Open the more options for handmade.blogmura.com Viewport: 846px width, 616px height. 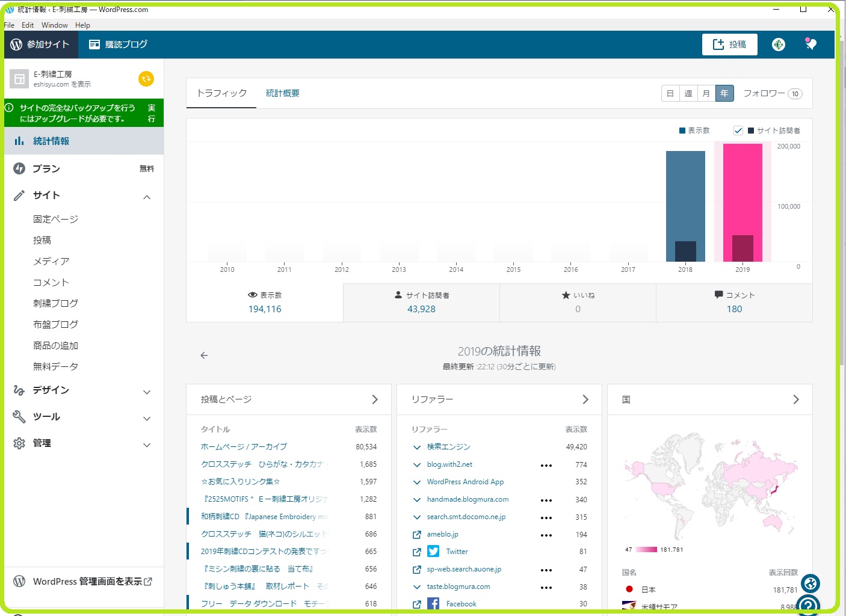point(546,500)
